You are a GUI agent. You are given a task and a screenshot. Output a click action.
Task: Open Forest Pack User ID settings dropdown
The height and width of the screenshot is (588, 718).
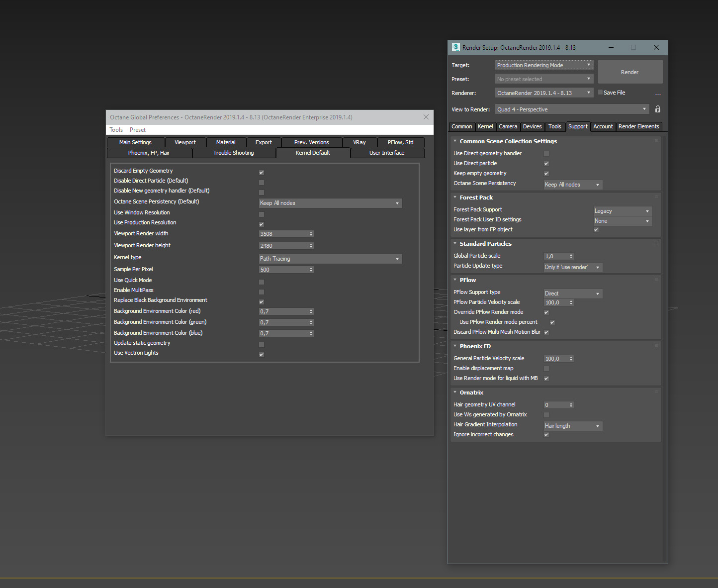click(x=623, y=221)
